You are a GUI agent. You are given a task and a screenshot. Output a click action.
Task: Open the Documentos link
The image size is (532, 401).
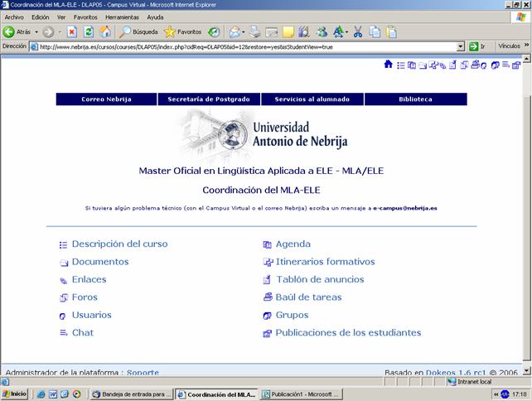[x=100, y=262]
